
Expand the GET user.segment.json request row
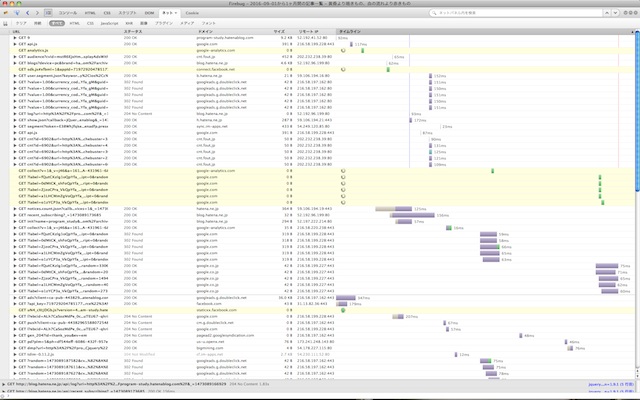click(x=15, y=76)
